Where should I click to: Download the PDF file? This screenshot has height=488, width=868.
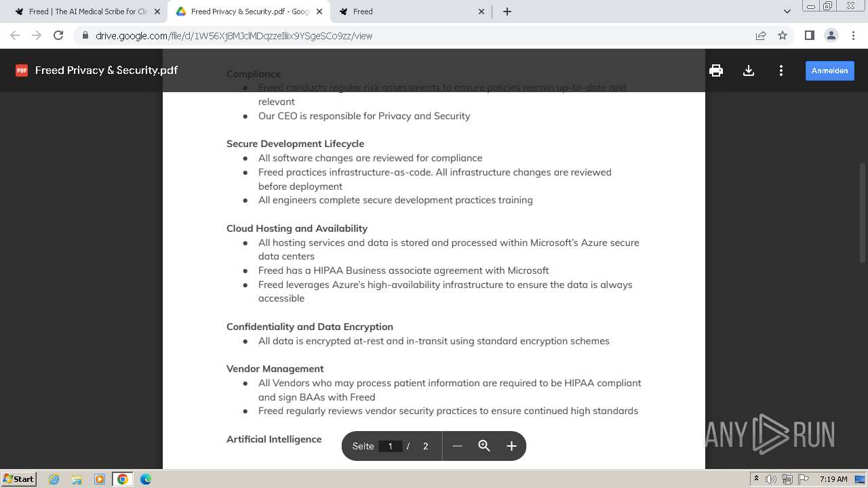[x=749, y=70]
